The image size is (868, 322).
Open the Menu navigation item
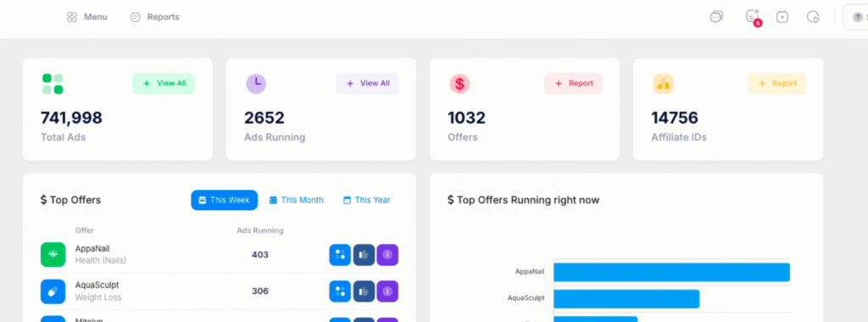[x=87, y=17]
